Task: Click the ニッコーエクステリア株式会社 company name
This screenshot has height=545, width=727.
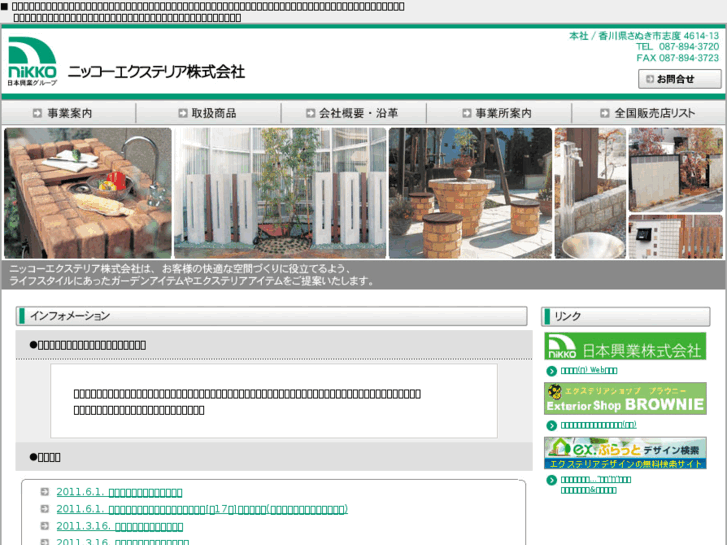Action: click(156, 72)
